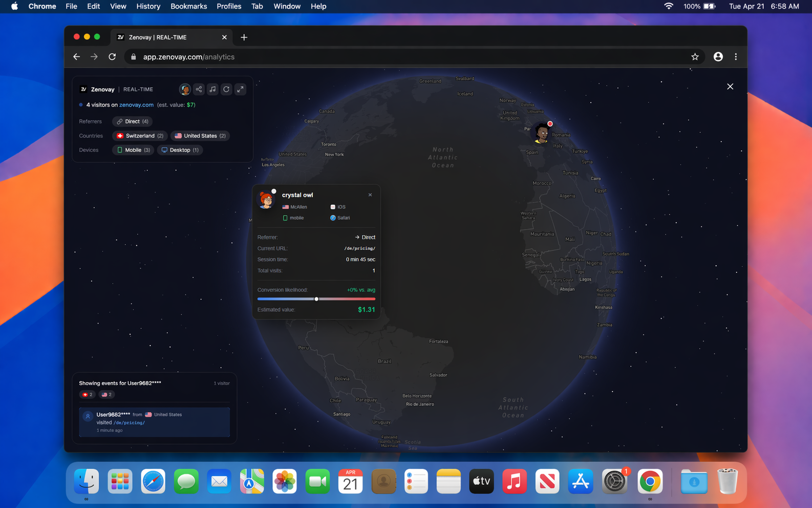Click the refresh icon in Zenovay panel
The height and width of the screenshot is (508, 812).
click(226, 89)
